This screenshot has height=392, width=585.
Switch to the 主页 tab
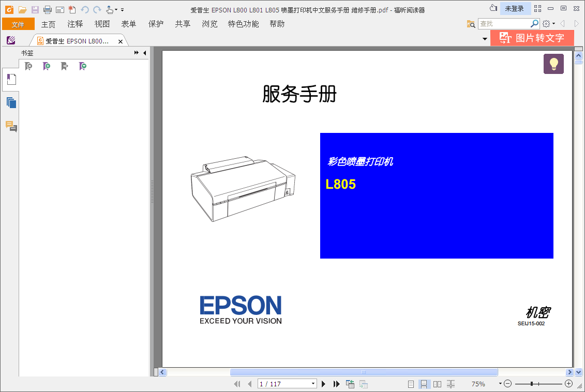coord(48,24)
